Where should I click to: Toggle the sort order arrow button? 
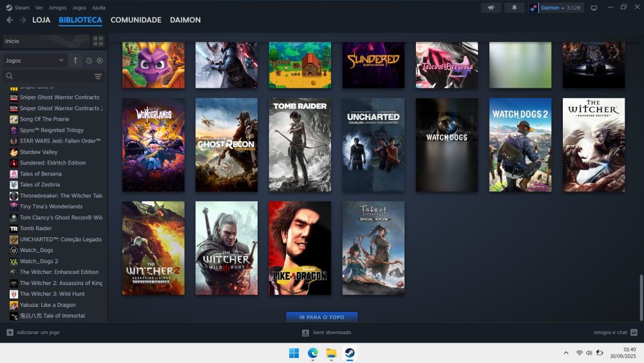[75, 61]
